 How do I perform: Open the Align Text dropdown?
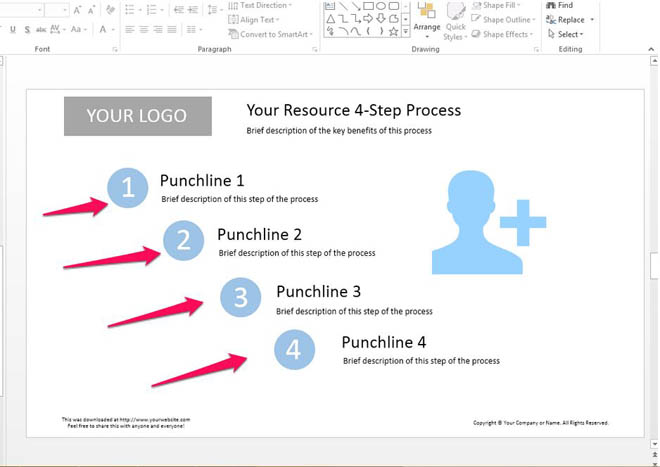(253, 19)
